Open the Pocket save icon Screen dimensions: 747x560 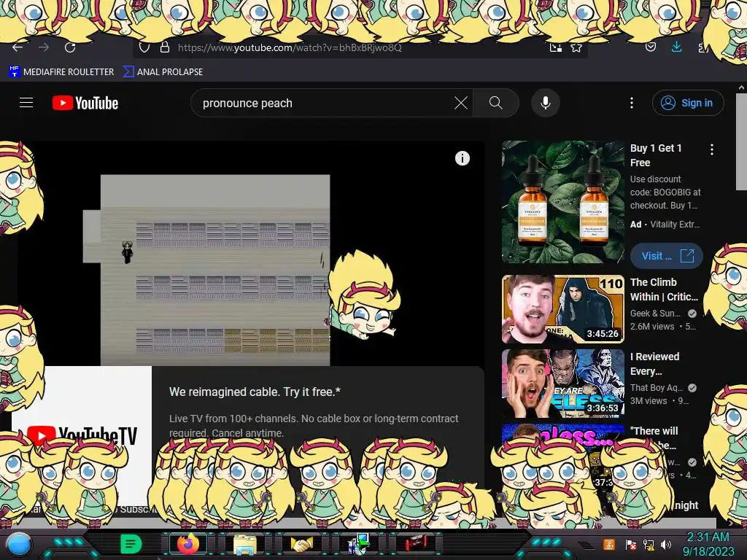651,47
